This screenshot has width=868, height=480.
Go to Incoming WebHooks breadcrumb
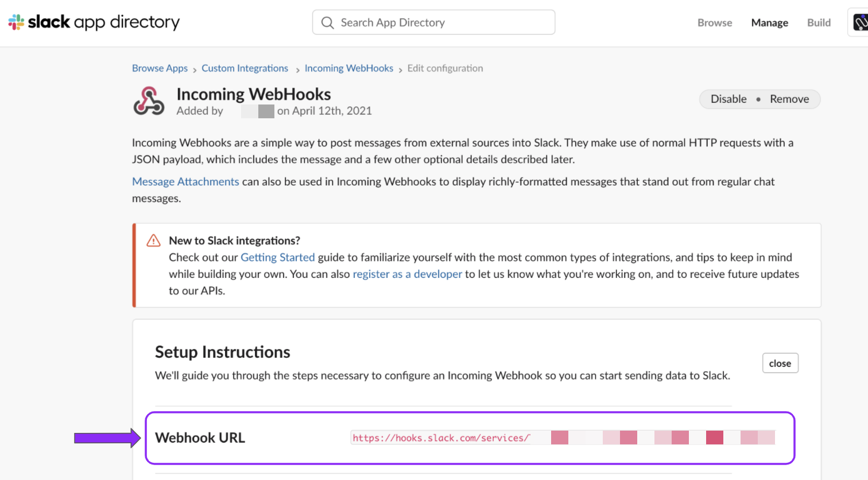click(349, 68)
